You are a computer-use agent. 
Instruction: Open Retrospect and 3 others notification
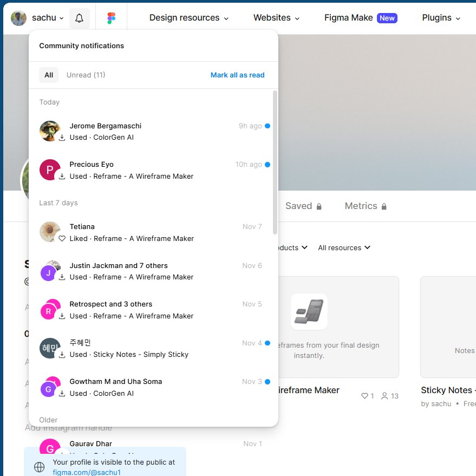[x=153, y=310]
